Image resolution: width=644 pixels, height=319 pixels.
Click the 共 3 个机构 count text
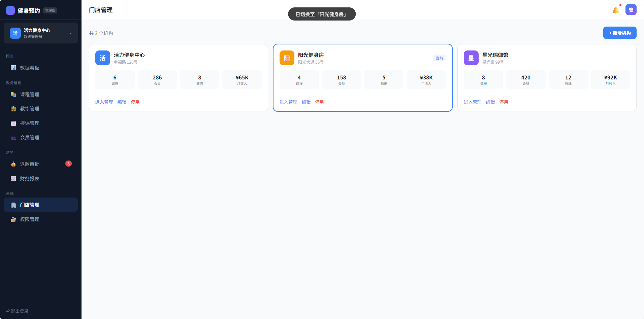pyautogui.click(x=101, y=33)
